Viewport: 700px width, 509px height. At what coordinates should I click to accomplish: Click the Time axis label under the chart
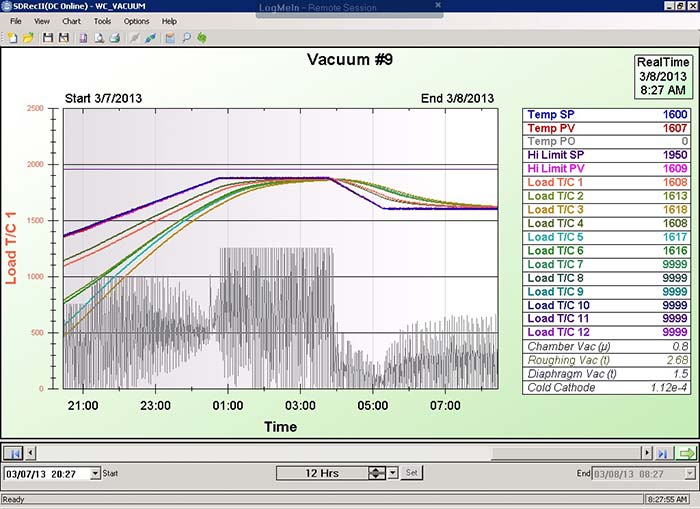(280, 427)
